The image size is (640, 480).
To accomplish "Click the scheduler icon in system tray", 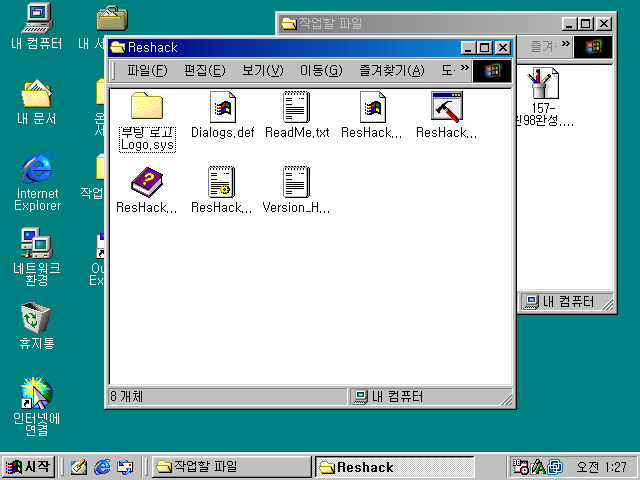I will point(521,467).
